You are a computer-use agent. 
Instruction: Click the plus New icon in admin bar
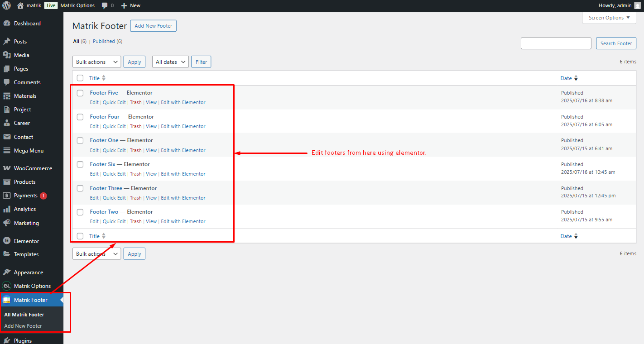coord(124,5)
